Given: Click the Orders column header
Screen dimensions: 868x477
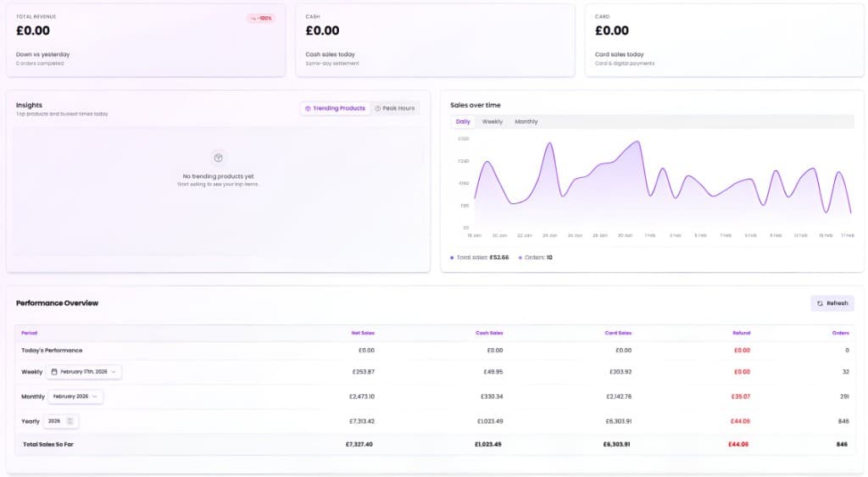Looking at the screenshot, I should tap(840, 333).
